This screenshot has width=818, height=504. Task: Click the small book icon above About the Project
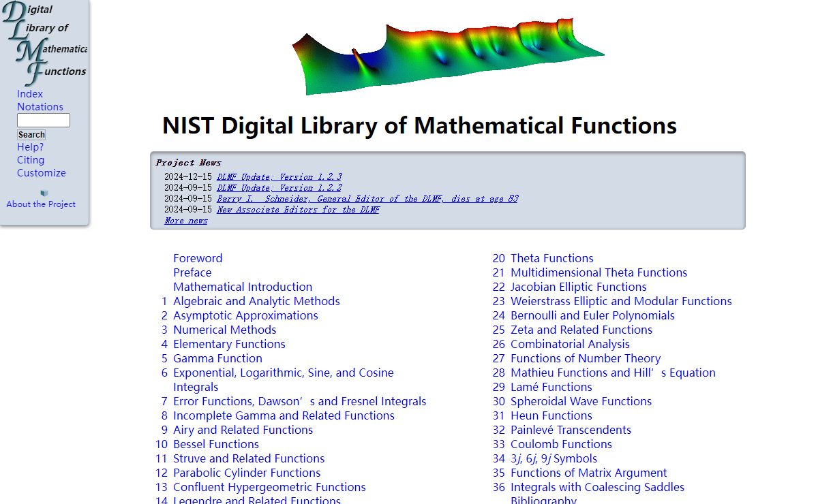coord(44,193)
